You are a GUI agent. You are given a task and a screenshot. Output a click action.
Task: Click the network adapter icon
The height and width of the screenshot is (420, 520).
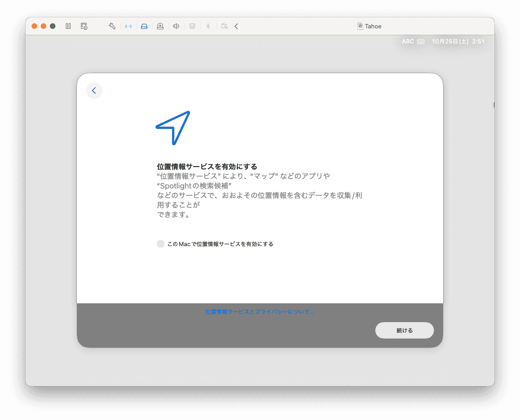pos(128,26)
